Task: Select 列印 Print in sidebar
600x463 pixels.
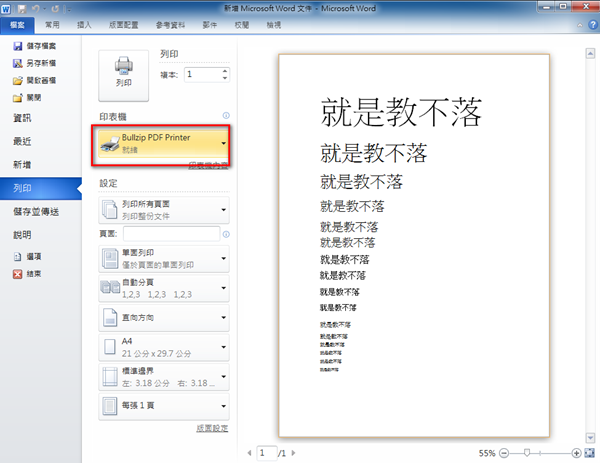Action: tap(41, 188)
